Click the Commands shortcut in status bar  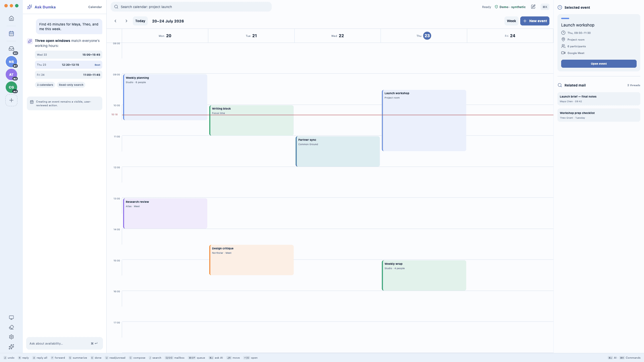tap(630, 358)
